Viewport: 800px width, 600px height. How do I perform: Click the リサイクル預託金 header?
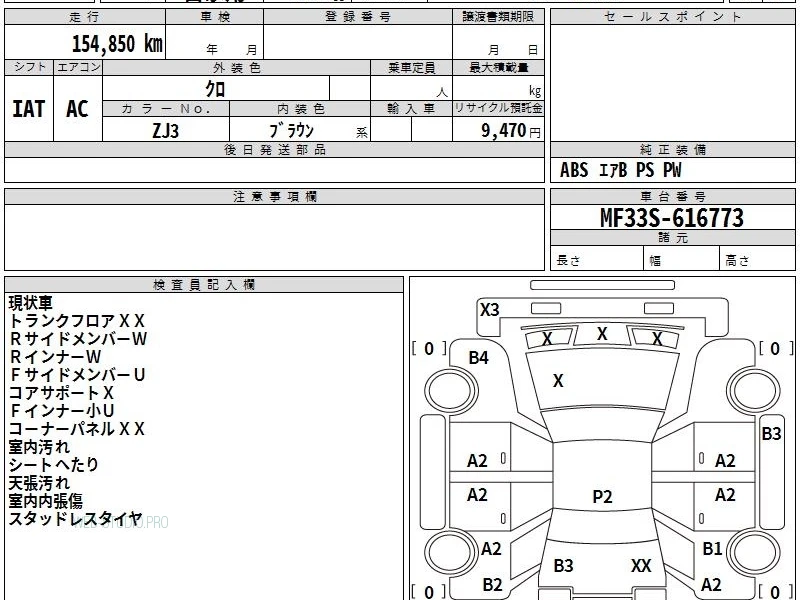(498, 108)
